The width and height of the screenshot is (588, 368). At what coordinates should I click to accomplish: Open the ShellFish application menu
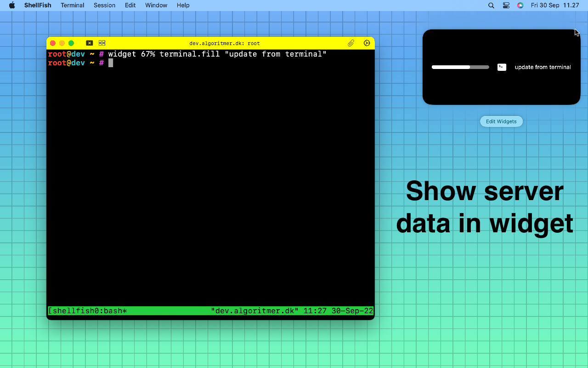coord(38,6)
